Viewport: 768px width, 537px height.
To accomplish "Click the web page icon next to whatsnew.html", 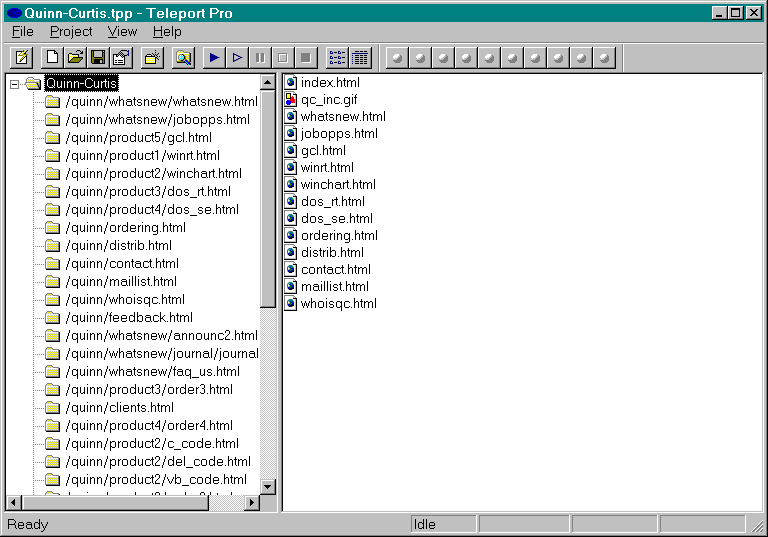I will tap(291, 117).
